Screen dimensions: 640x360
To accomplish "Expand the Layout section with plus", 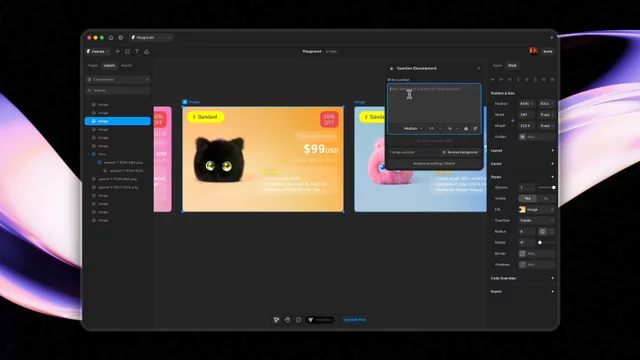I will (x=553, y=151).
